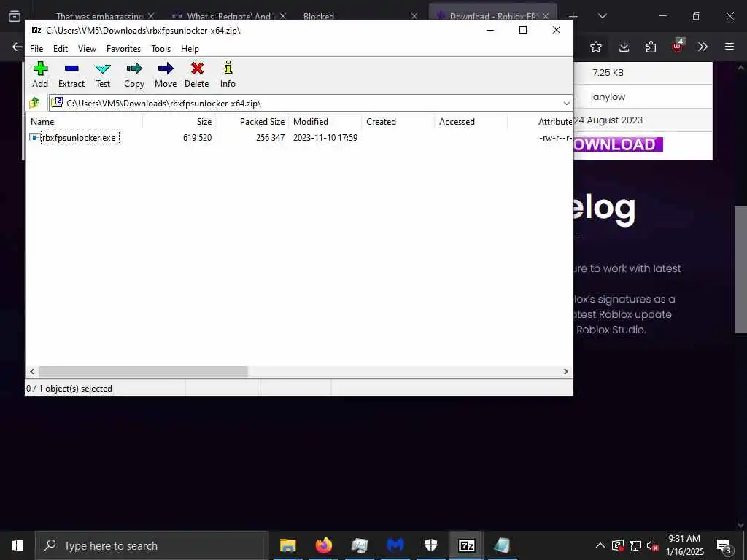Image resolution: width=747 pixels, height=560 pixels.
Task: Open Firefox from the taskbar
Action: click(x=323, y=545)
